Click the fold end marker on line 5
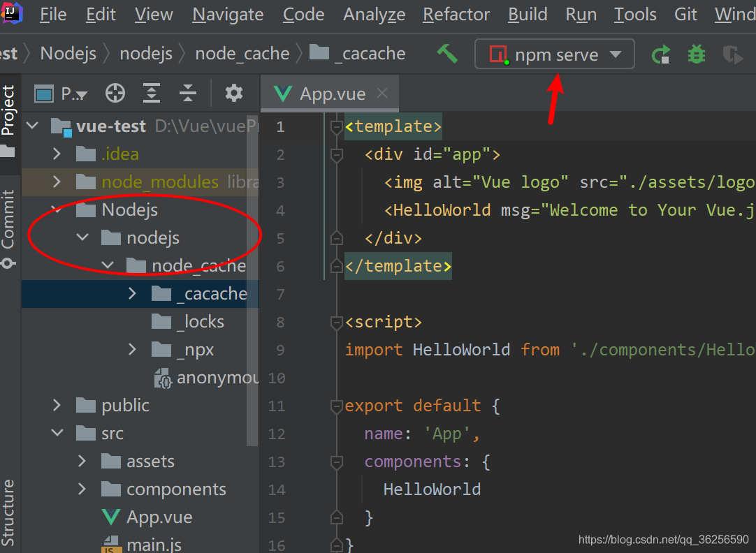Screen dimensions: 756x553 (337, 238)
